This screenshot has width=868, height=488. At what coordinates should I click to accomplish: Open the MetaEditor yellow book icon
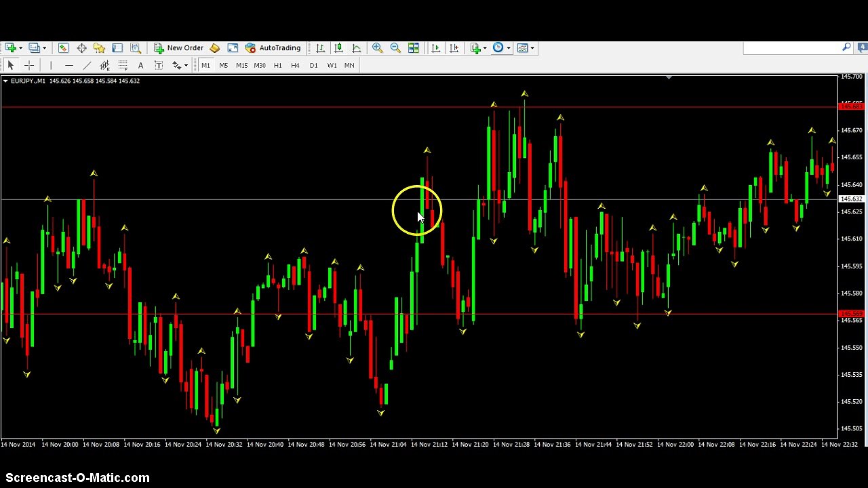[x=214, y=47]
